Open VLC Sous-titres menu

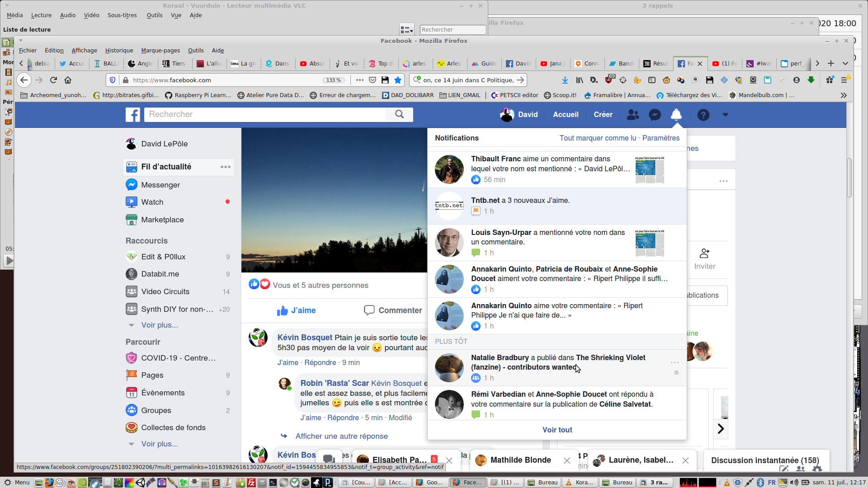122,15
